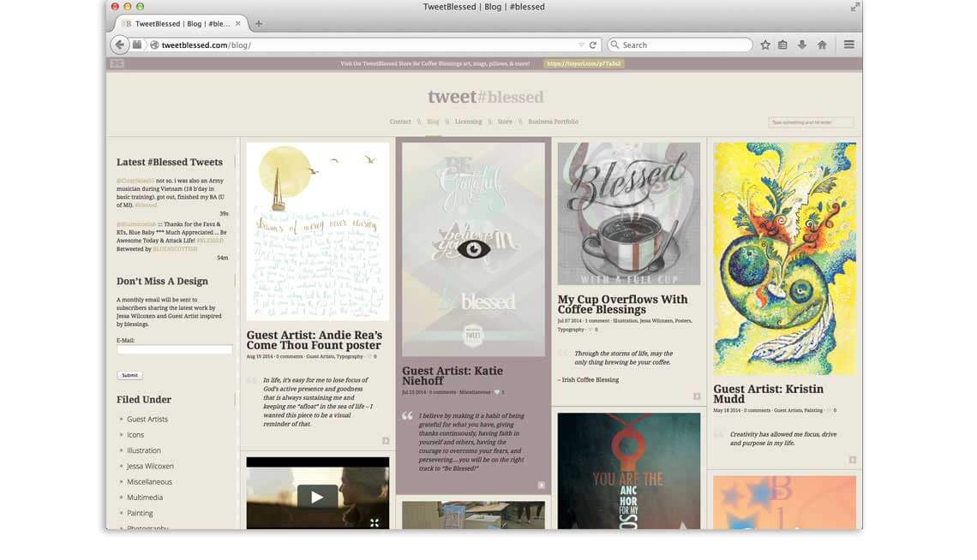
Task: Open the hamburger menu in the browser toolbar
Action: click(848, 45)
